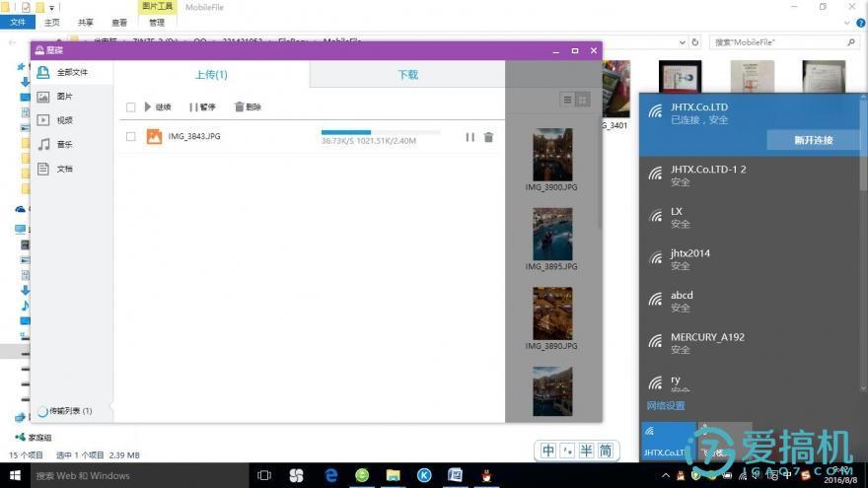Switch to list view in the cloud disk panel
868x488 pixels.
click(x=567, y=100)
